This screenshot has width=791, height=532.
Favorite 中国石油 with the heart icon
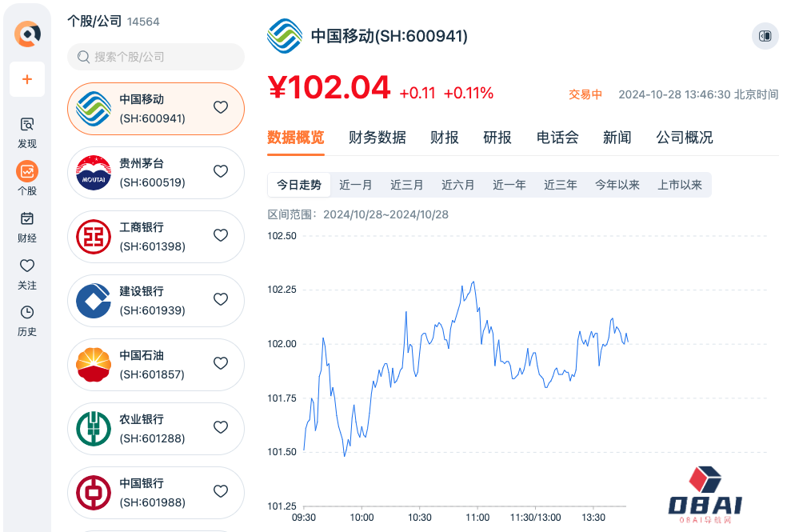pyautogui.click(x=221, y=363)
